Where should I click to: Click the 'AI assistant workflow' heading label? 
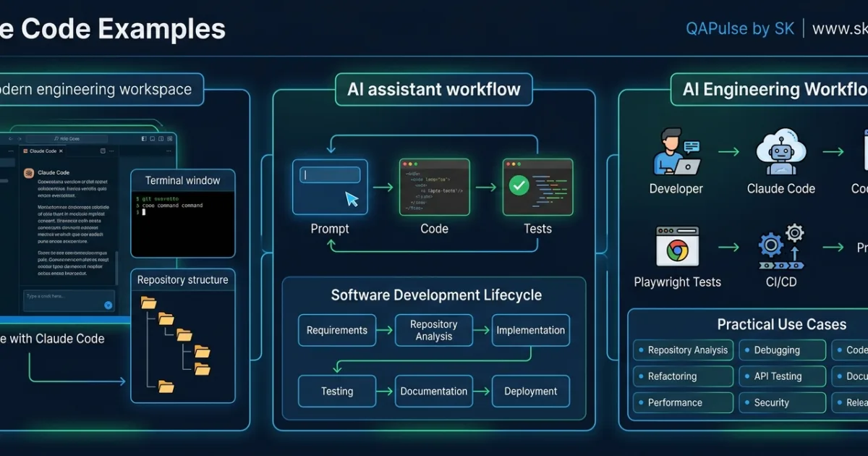[x=434, y=90]
